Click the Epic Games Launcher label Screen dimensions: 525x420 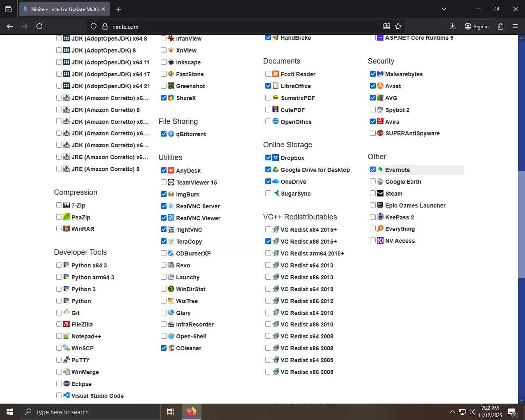click(415, 205)
